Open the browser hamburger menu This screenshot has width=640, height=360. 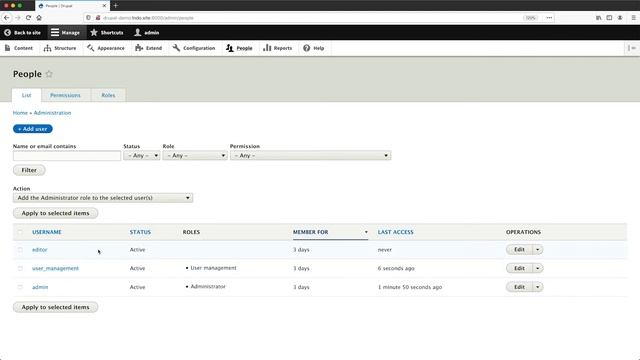(x=633, y=18)
